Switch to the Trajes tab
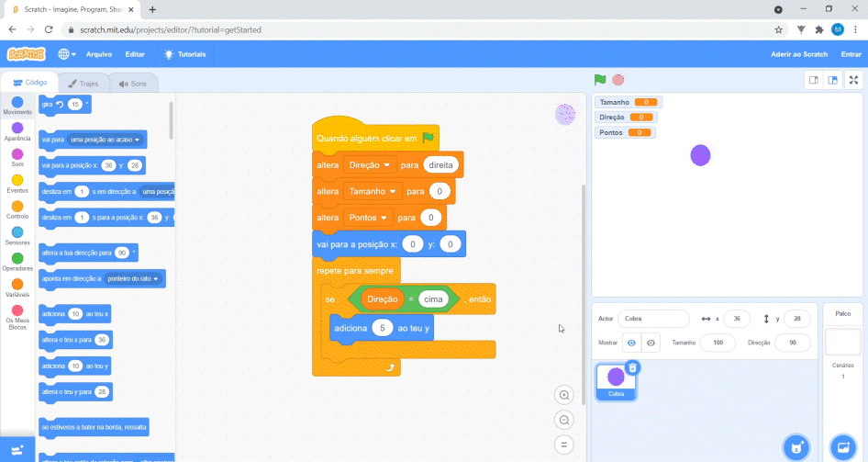Screen dimensions: 868x462 click(83, 84)
